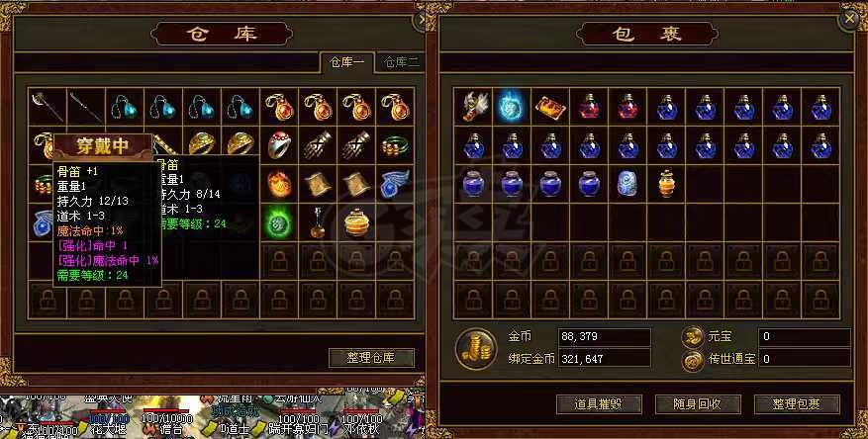The image size is (868, 439).
Task: Select the winged axe item in bag
Action: coord(473,107)
